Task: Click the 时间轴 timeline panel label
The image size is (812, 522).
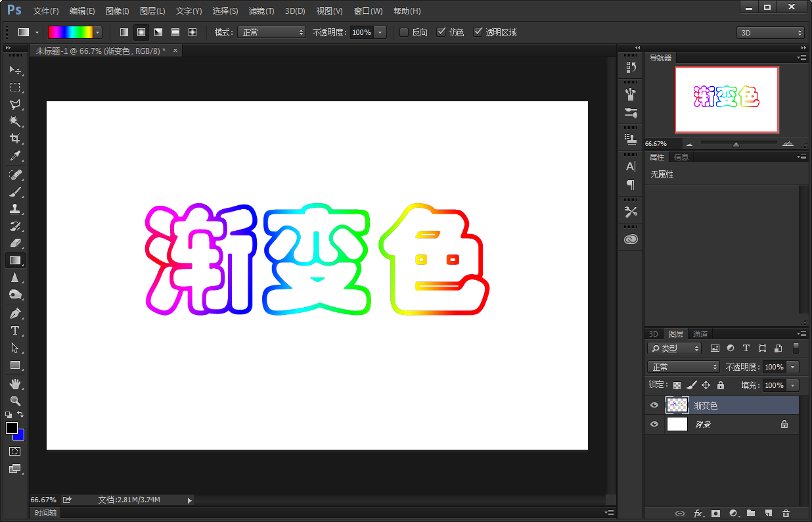Action: click(45, 513)
